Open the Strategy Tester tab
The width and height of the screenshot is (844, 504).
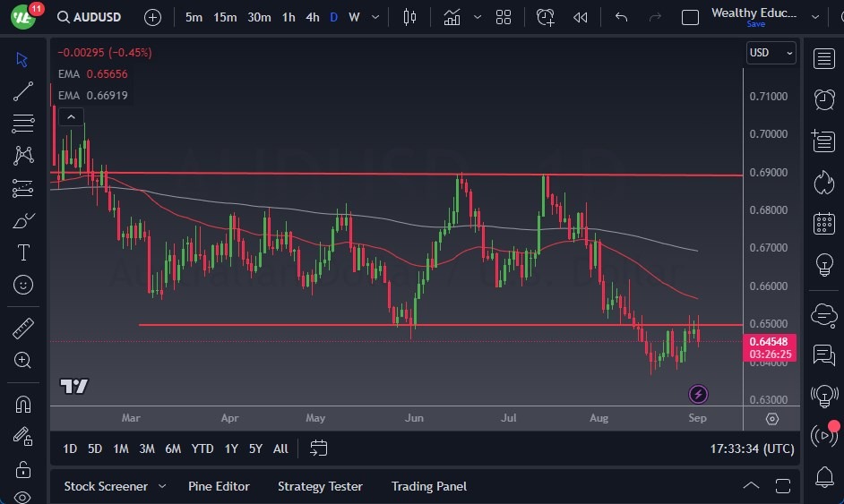320,486
